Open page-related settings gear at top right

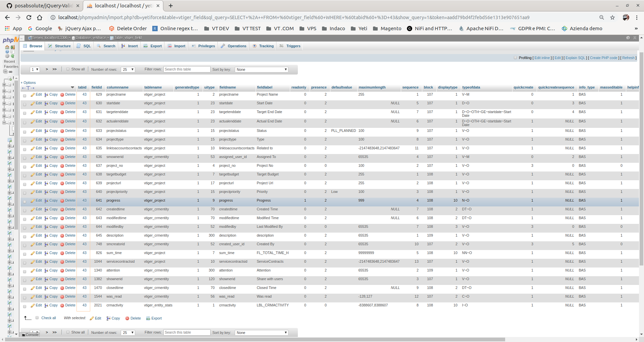pos(628,38)
